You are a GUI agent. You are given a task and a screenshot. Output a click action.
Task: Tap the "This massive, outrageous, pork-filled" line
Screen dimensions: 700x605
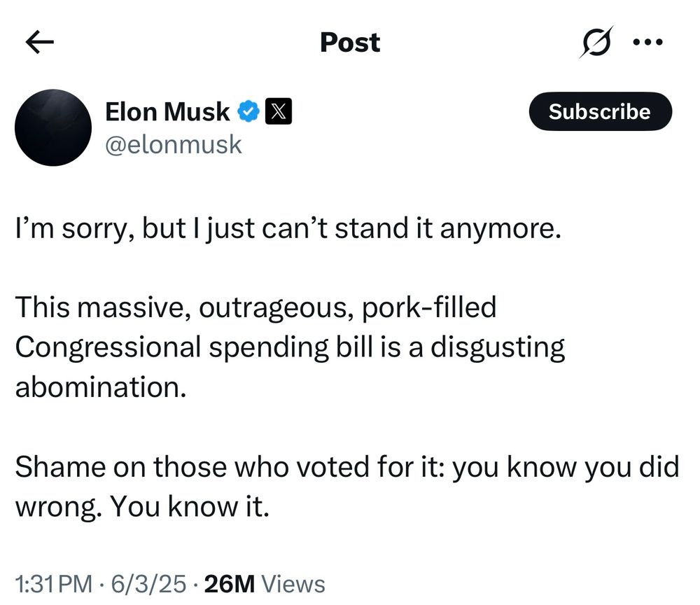255,307
